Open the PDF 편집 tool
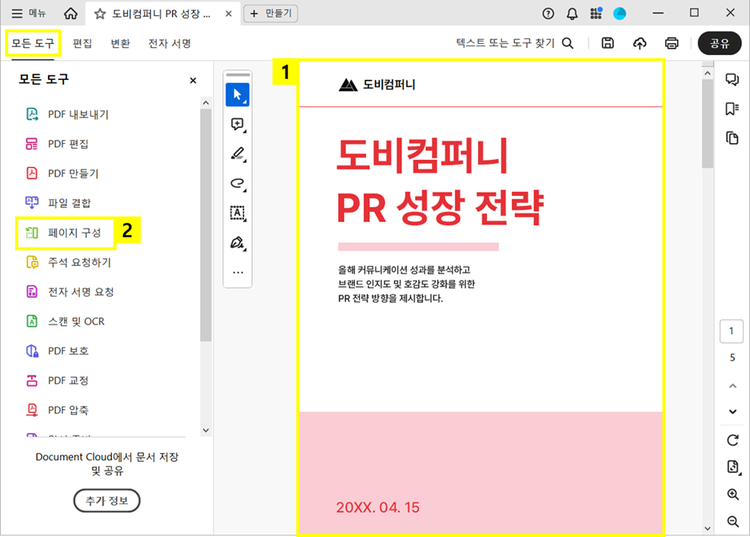Screen dimensions: 750x537 (56, 144)
